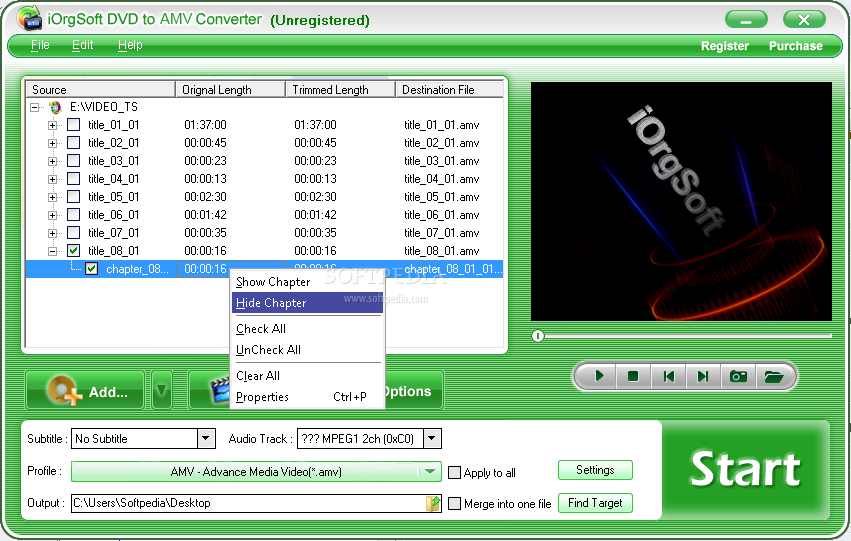The image size is (851, 541).
Task: Select Clear All in context menu
Action: click(307, 375)
